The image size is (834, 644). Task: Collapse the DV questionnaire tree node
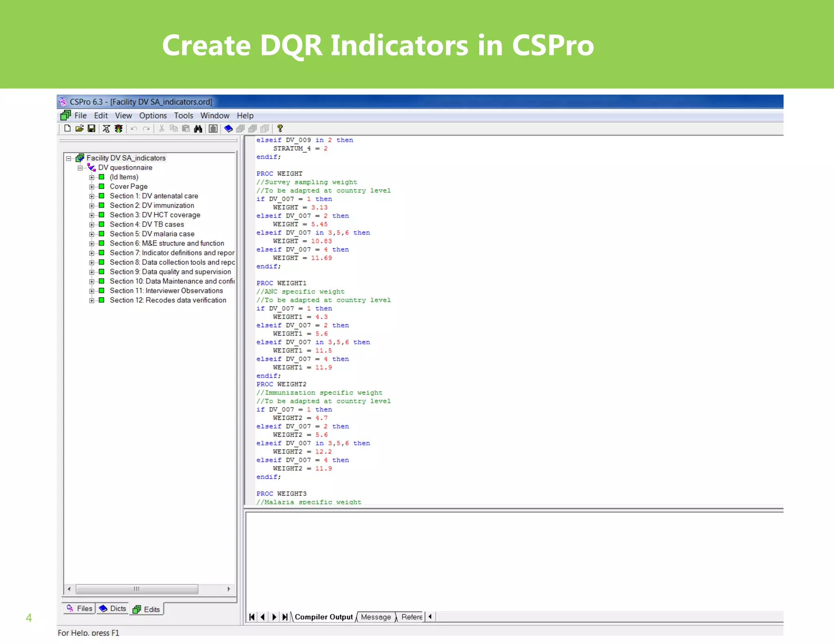(80, 168)
